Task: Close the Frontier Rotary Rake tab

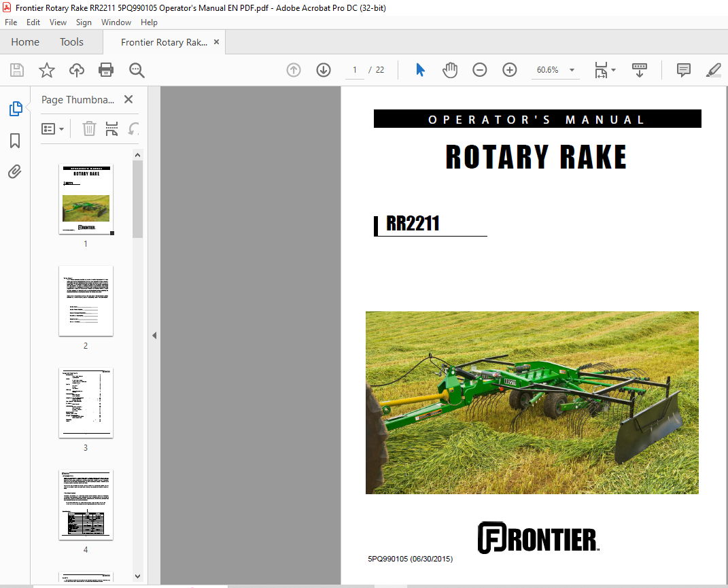Action: click(216, 41)
